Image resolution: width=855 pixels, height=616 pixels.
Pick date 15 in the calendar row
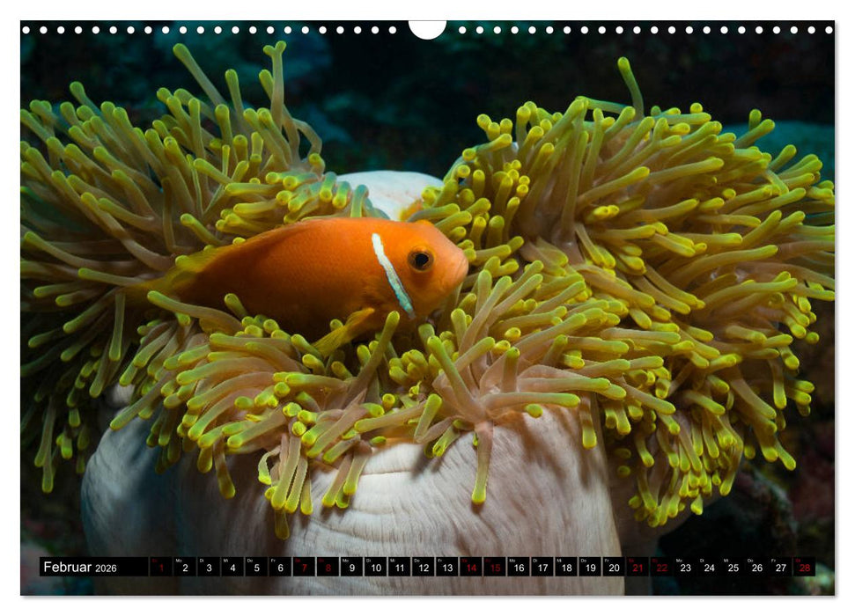click(494, 568)
